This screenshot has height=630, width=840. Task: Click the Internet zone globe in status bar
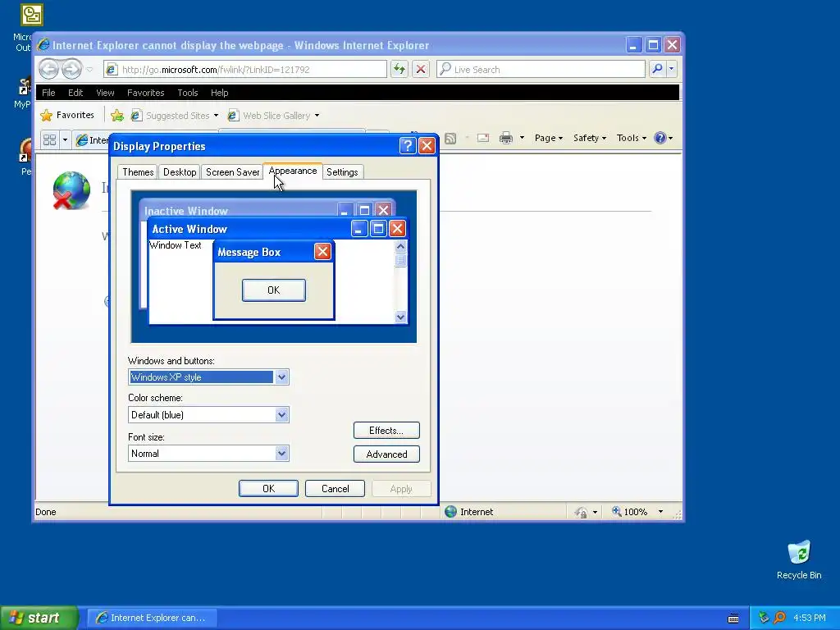(450, 512)
